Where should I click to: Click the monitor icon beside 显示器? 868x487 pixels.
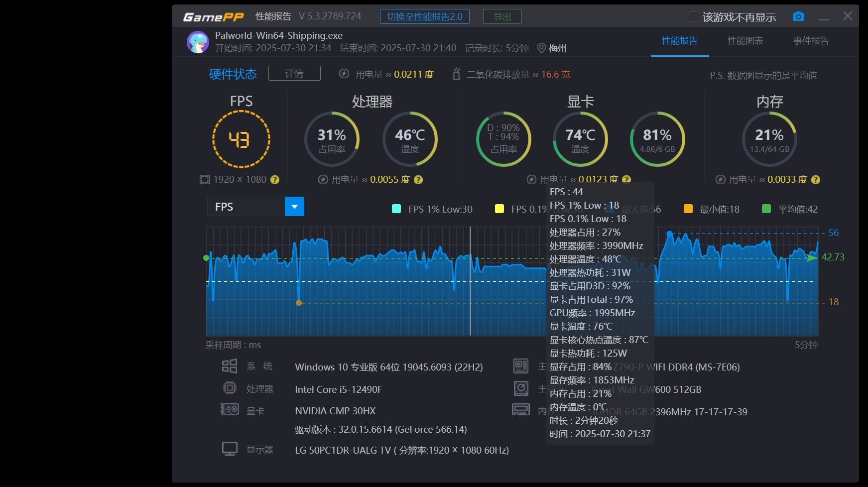click(230, 449)
